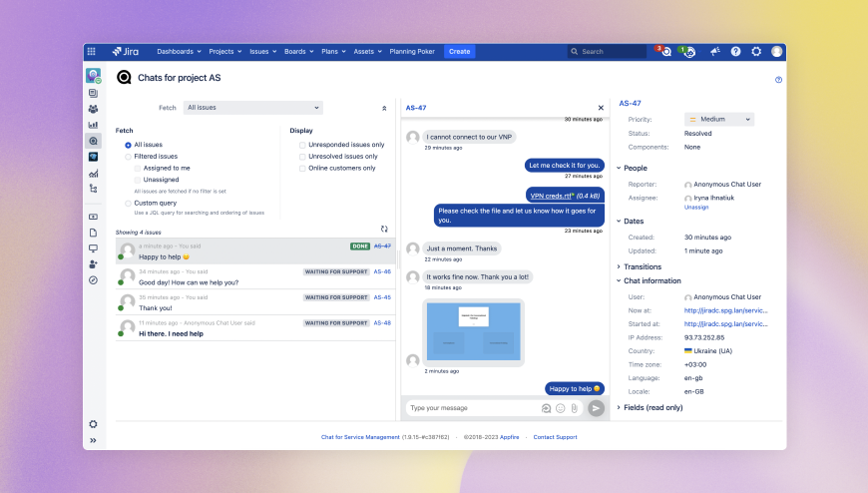
Task: Open the VPN creds.rtf attachment
Action: pos(551,196)
